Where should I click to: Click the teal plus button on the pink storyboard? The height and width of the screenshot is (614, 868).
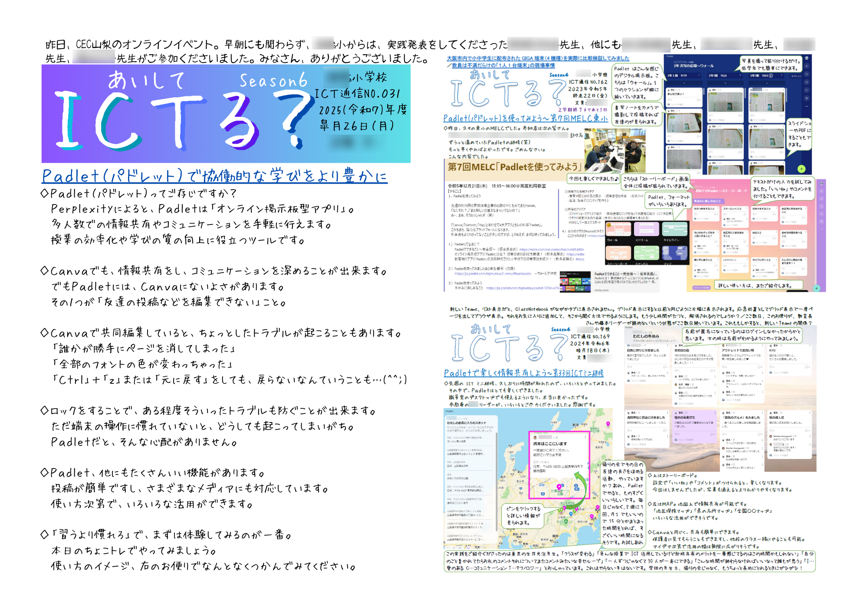[816, 288]
